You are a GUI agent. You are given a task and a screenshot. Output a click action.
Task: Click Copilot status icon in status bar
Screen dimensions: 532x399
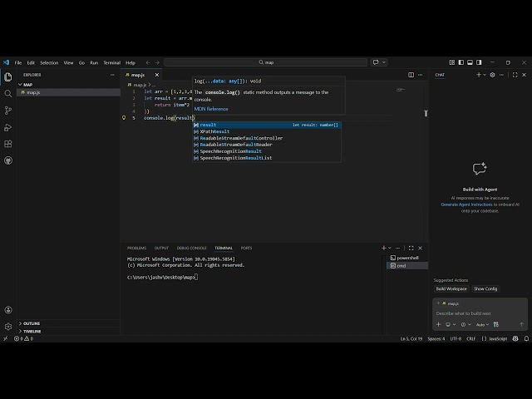pos(515,338)
